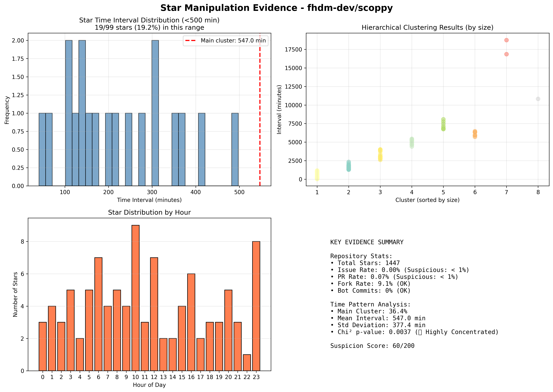Click the "Chi² p-value: 0.0037" line

tap(414, 332)
